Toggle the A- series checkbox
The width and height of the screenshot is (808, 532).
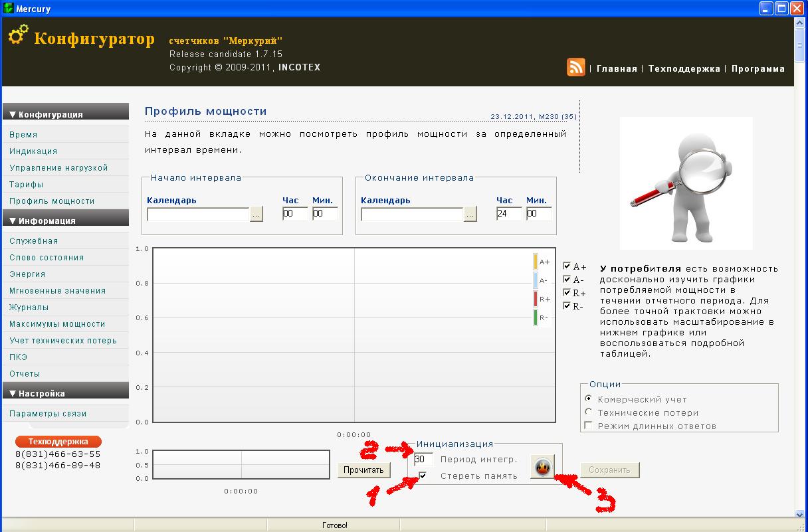(567, 280)
